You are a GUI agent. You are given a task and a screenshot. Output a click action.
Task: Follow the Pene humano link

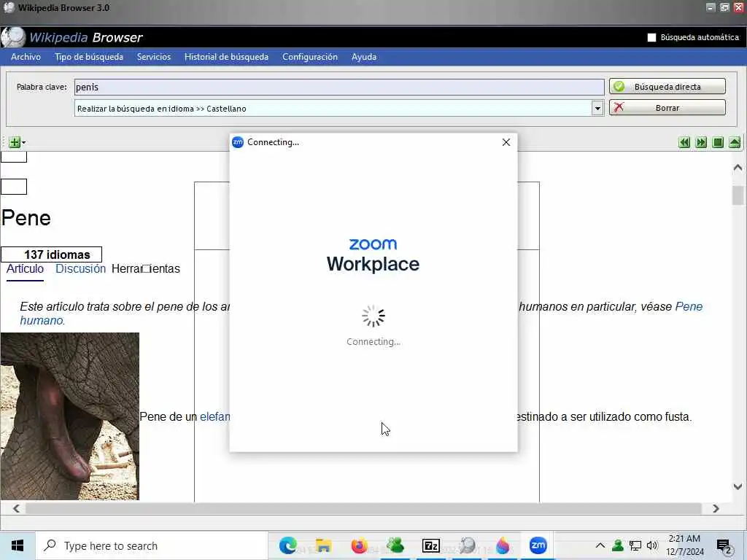click(x=689, y=306)
